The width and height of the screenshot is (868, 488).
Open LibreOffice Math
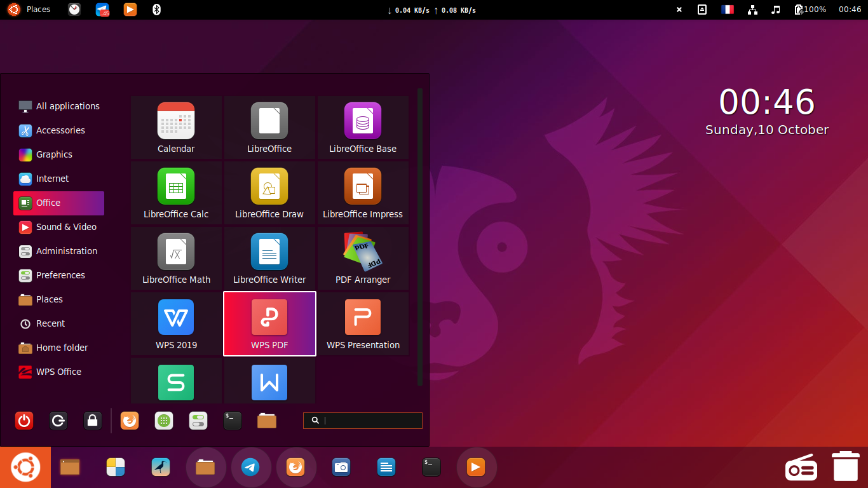click(176, 258)
